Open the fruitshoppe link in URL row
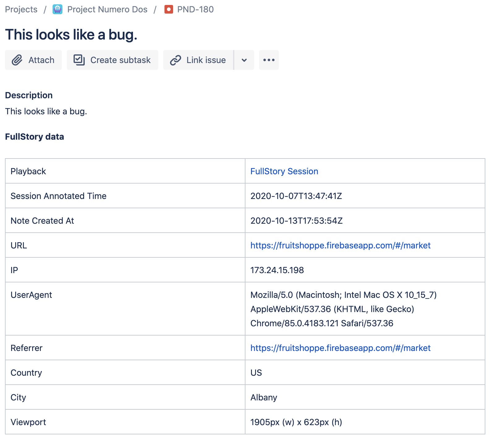Image resolution: width=494 pixels, height=448 pixels. tap(340, 245)
